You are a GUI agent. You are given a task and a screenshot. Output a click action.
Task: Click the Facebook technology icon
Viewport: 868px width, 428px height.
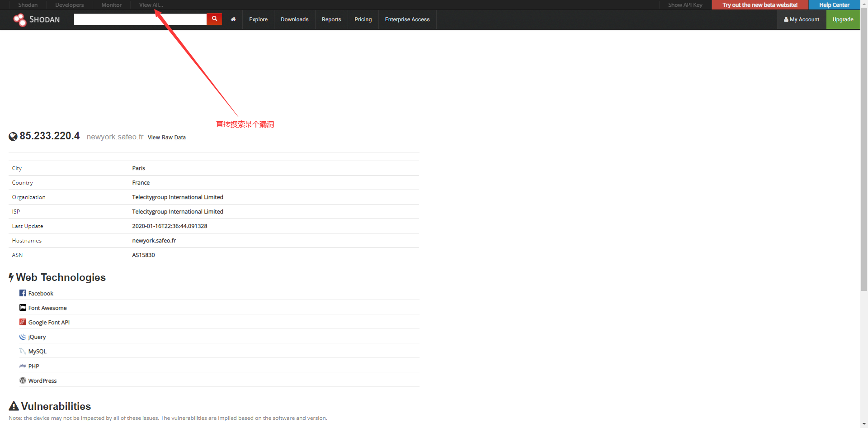pyautogui.click(x=23, y=293)
